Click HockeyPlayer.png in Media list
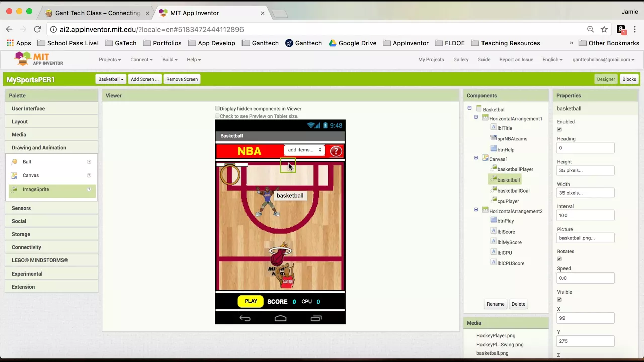Viewport: 644px width, 362px height. tap(496, 335)
